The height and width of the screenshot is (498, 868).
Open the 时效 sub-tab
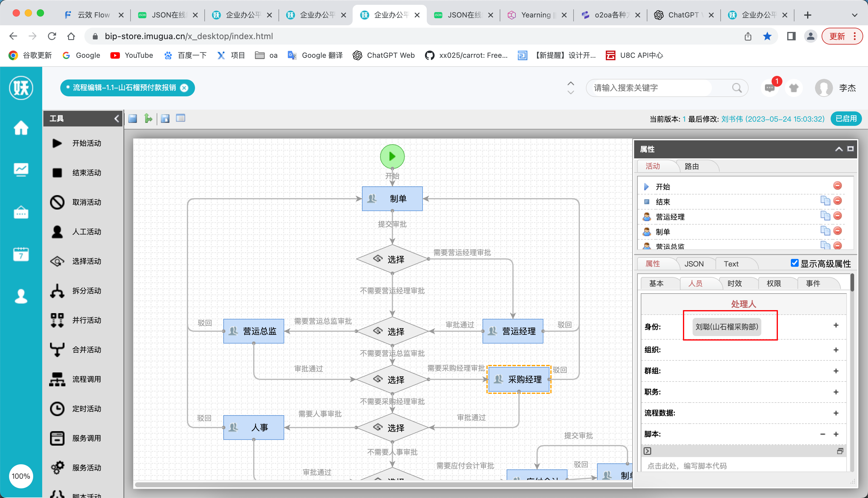click(x=734, y=284)
